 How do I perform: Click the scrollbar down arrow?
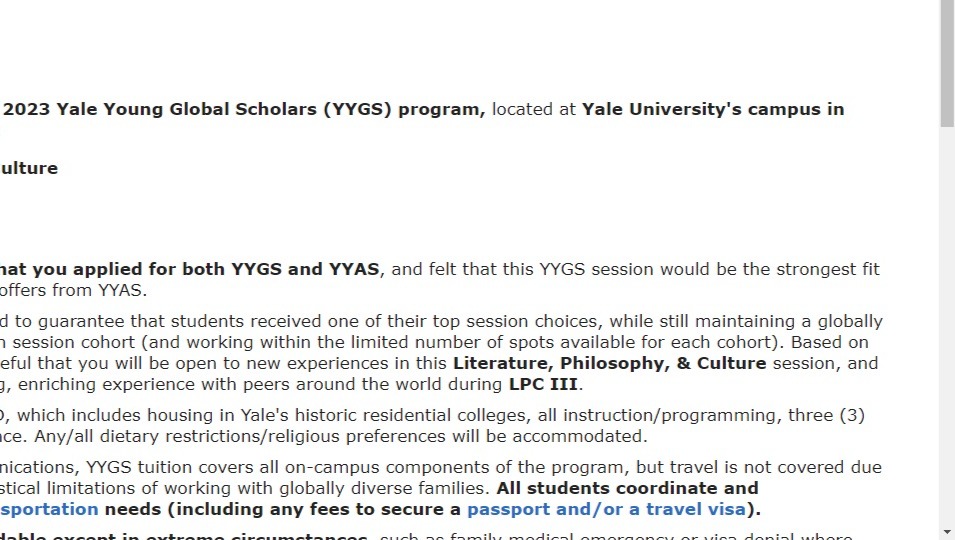pyautogui.click(x=947, y=534)
